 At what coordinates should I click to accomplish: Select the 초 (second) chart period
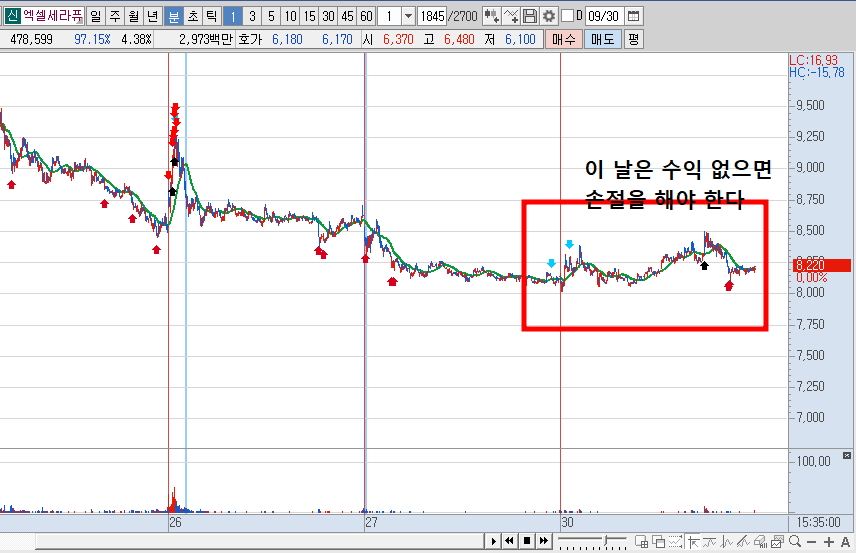click(x=193, y=16)
